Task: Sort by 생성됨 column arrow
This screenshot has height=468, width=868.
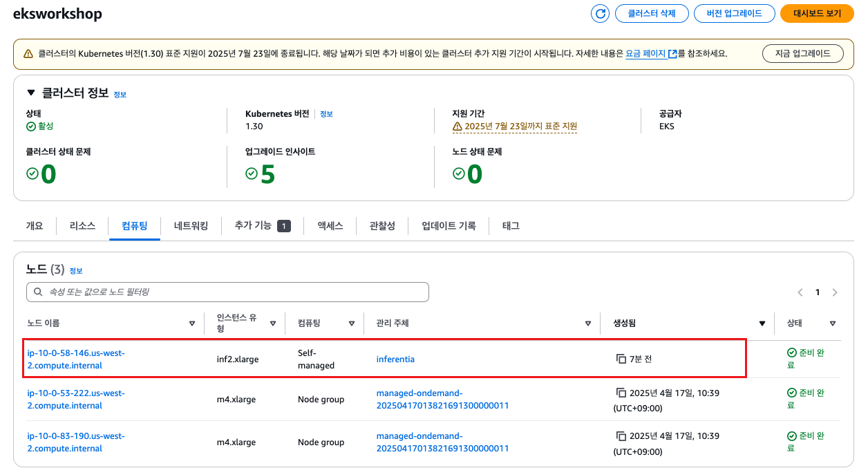Action: (762, 324)
